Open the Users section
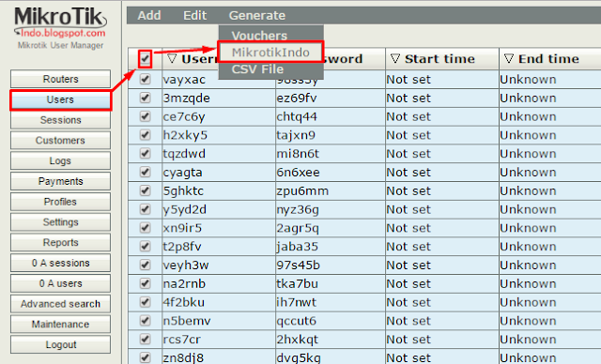The height and width of the screenshot is (364, 601). pyautogui.click(x=60, y=99)
